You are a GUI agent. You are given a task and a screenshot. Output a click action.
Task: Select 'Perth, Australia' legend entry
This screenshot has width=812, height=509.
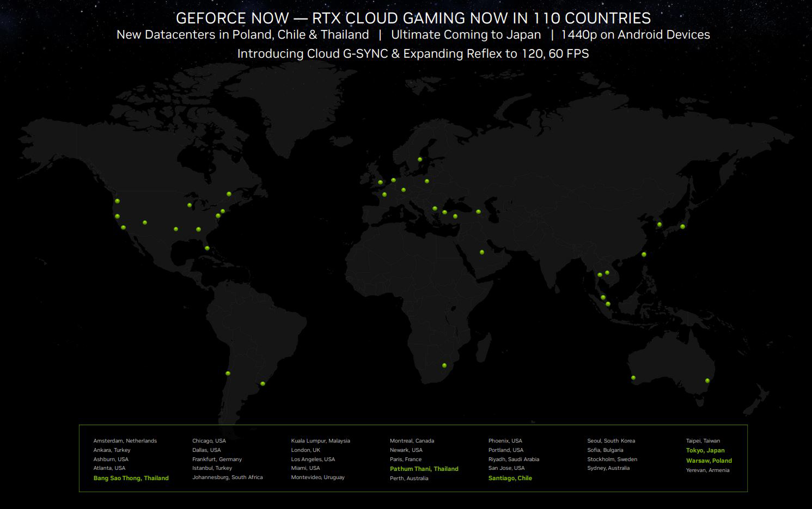pyautogui.click(x=409, y=479)
